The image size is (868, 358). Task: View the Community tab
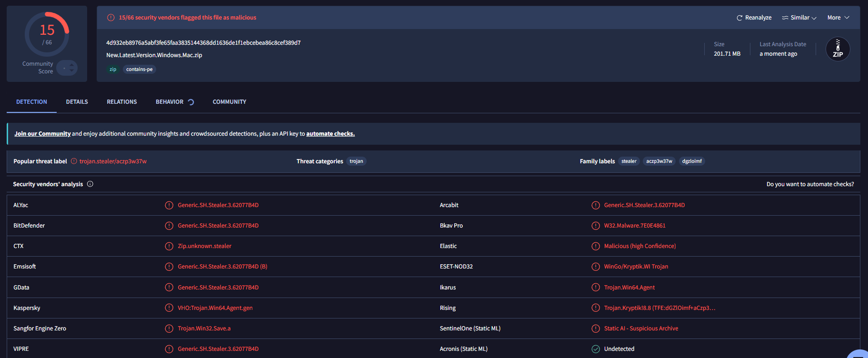(229, 102)
